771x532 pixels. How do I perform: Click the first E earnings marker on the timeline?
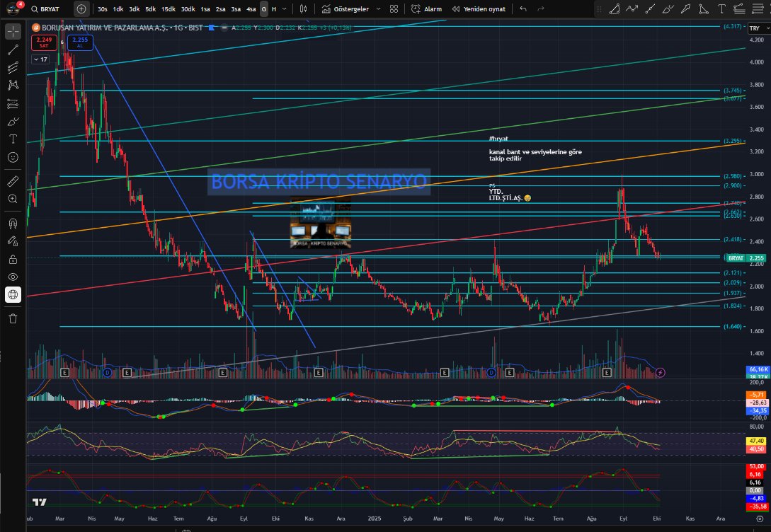point(65,373)
